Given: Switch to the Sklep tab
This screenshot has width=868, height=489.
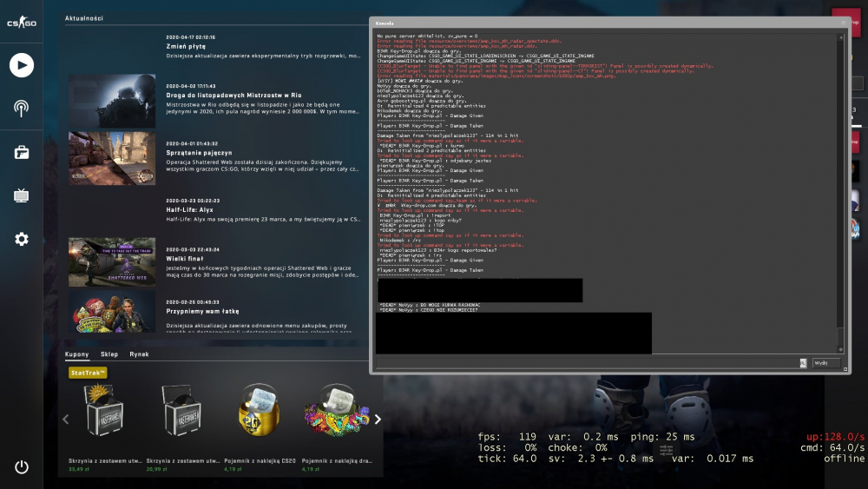Looking at the screenshot, I should (109, 354).
